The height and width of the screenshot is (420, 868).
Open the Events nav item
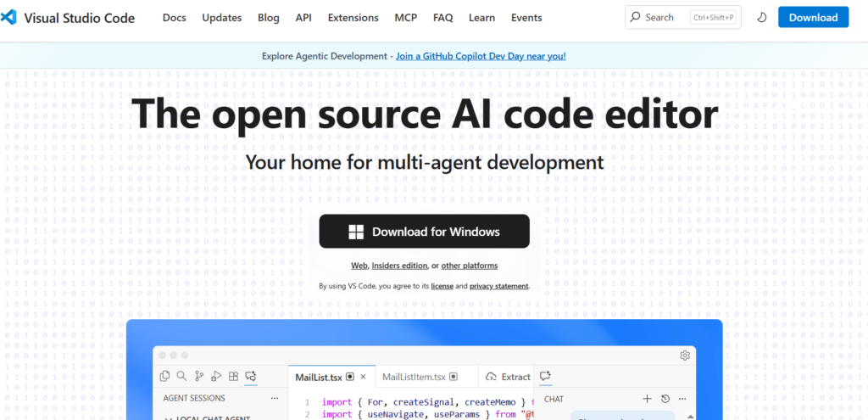(x=526, y=18)
